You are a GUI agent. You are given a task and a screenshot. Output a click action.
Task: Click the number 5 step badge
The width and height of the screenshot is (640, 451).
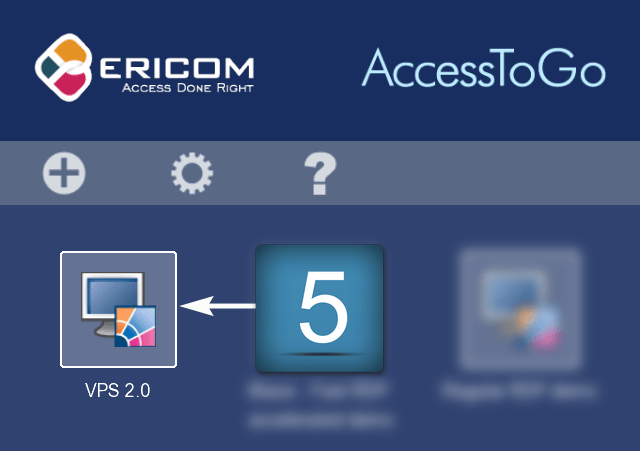(319, 309)
